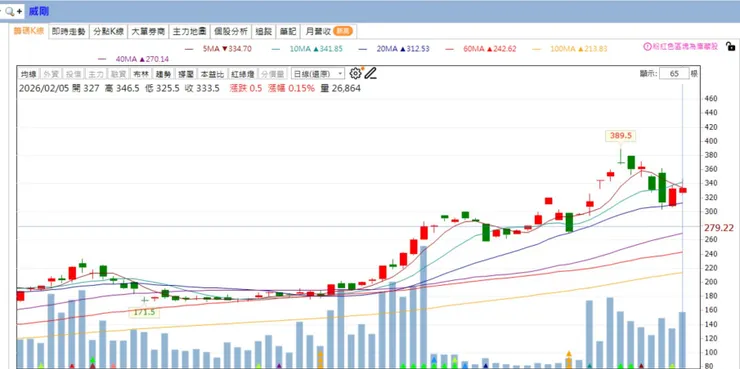Toggle the 紅綠燈 button

[x=243, y=74]
